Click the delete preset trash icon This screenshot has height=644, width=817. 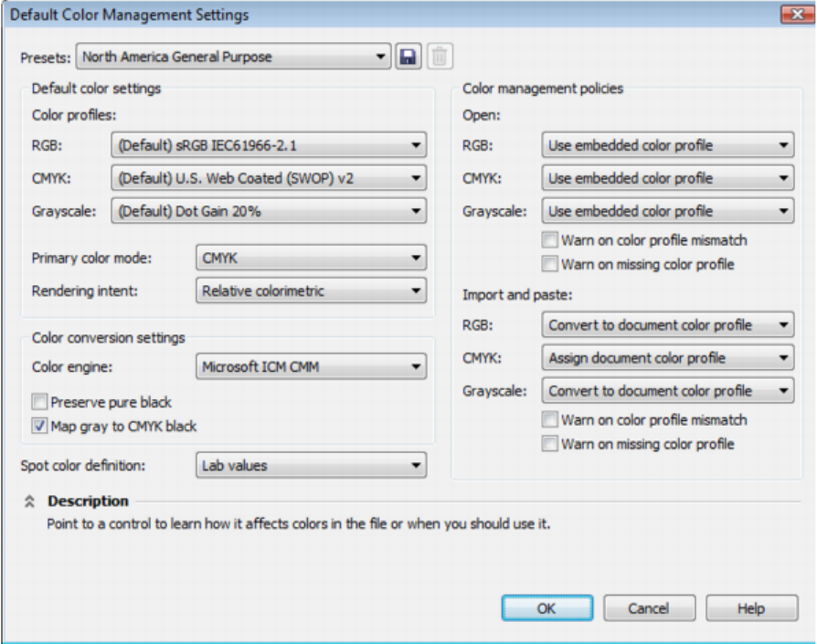tap(440, 58)
